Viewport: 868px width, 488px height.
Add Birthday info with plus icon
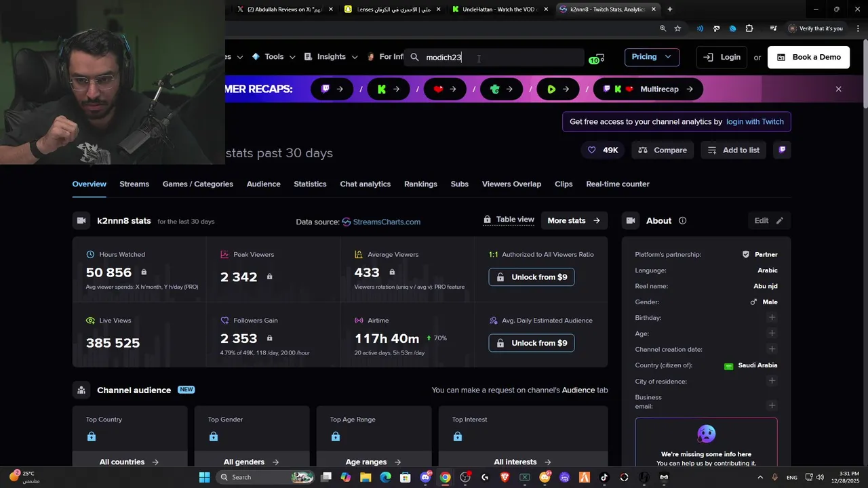pyautogui.click(x=772, y=317)
